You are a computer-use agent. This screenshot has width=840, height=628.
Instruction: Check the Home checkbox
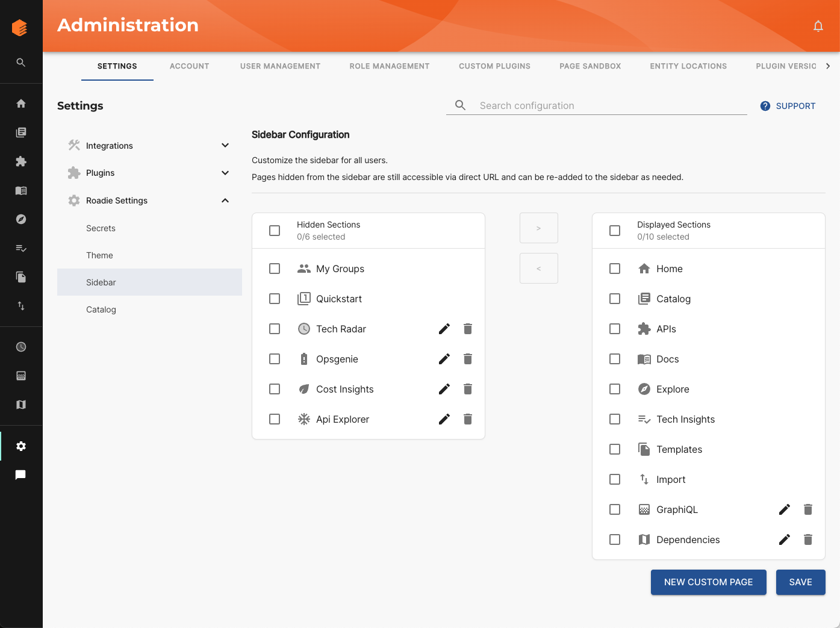615,269
